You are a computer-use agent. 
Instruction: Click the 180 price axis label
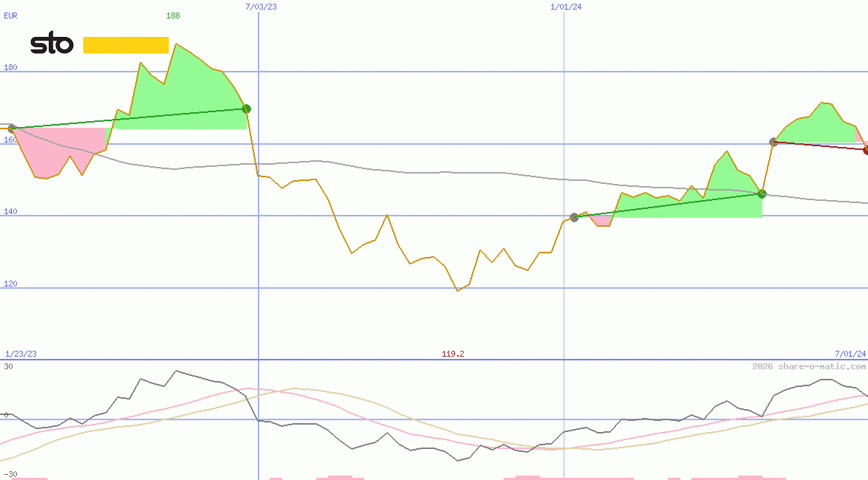coord(10,68)
